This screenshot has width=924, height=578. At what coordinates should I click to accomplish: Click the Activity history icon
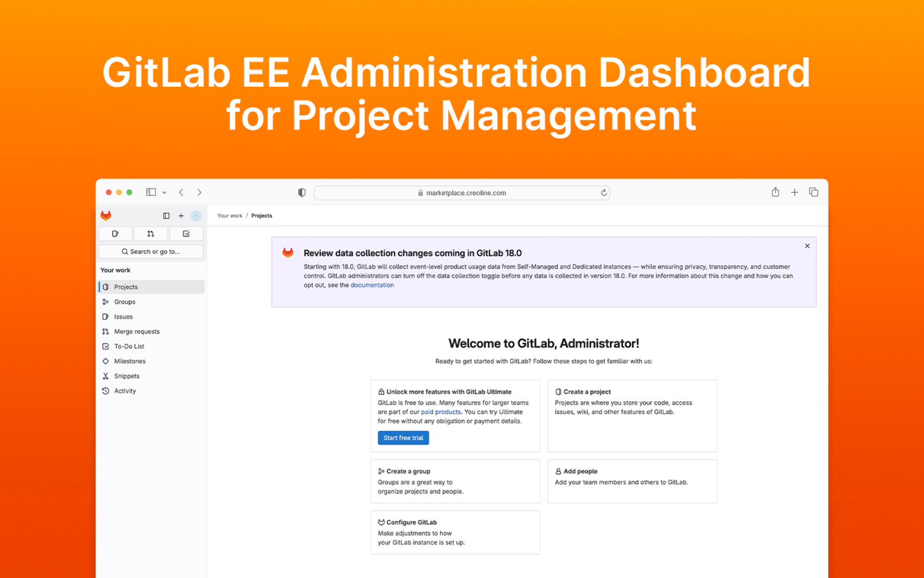[106, 391]
